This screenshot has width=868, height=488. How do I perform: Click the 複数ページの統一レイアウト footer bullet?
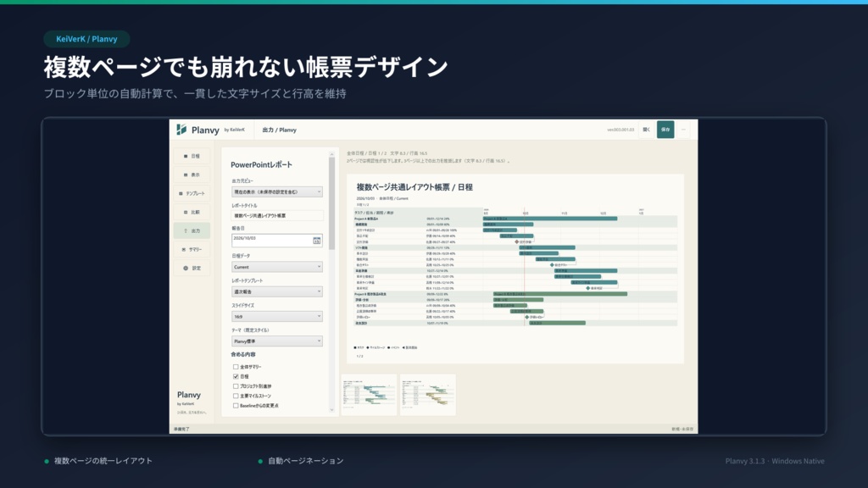pyautogui.click(x=103, y=461)
